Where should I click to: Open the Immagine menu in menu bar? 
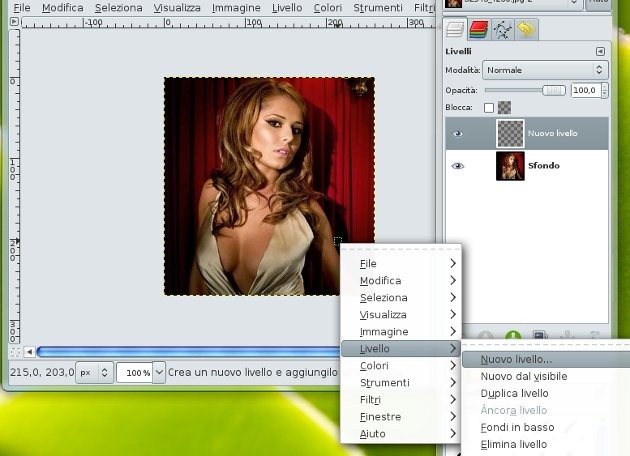236,8
